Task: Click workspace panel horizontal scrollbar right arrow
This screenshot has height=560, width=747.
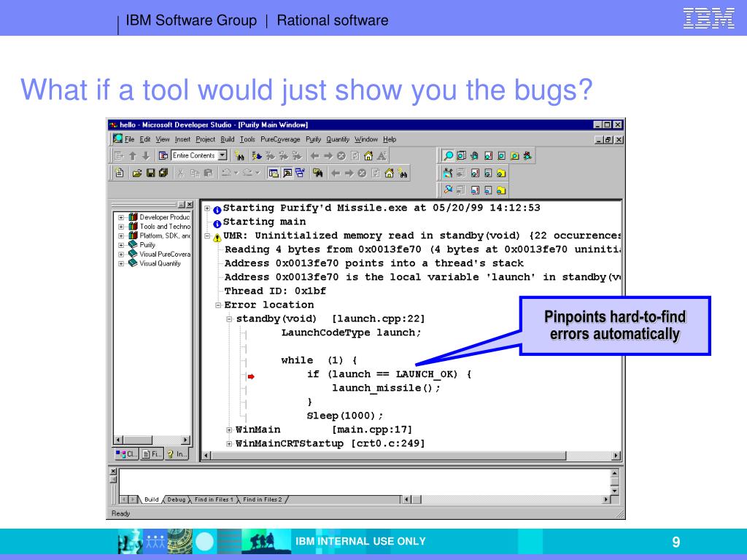Action: [186, 440]
